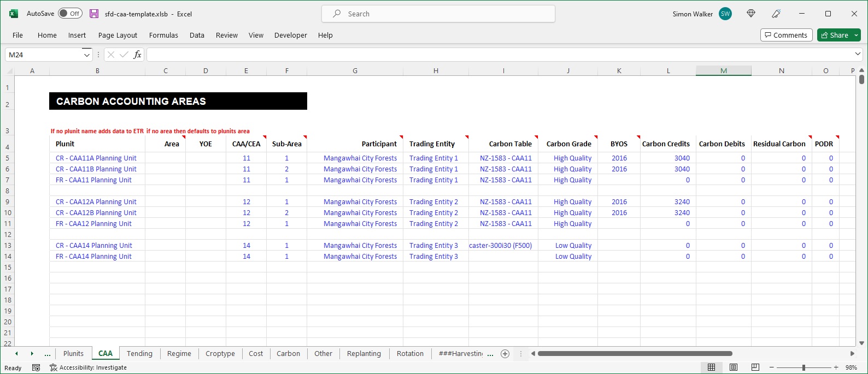Click the vertical scrollbar thumb
This screenshot has width=868, height=374.
coord(862,80)
